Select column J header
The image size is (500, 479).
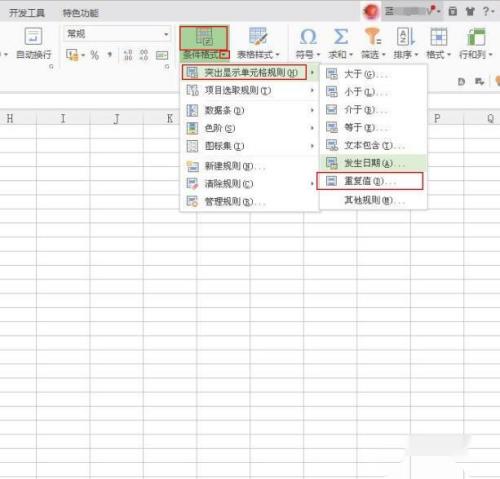tap(116, 118)
